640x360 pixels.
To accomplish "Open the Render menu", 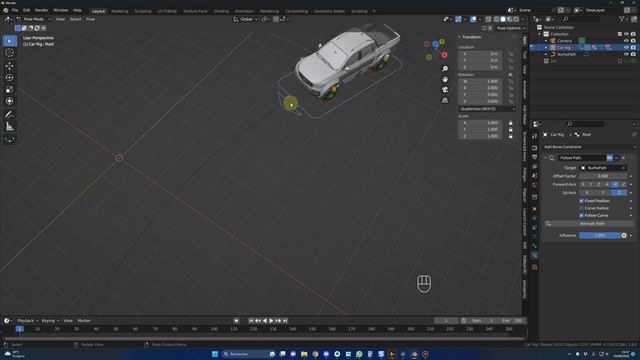I will 42,10.
